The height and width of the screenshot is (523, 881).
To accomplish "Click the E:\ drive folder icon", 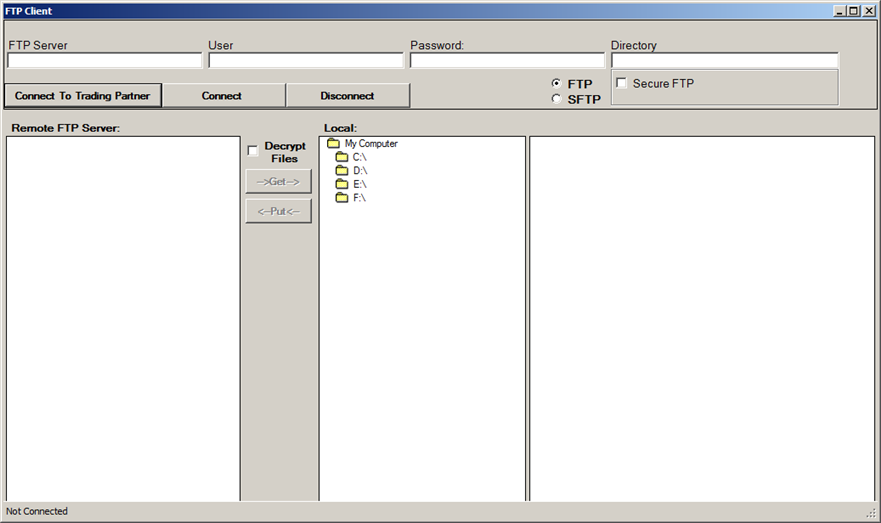I will [x=342, y=184].
